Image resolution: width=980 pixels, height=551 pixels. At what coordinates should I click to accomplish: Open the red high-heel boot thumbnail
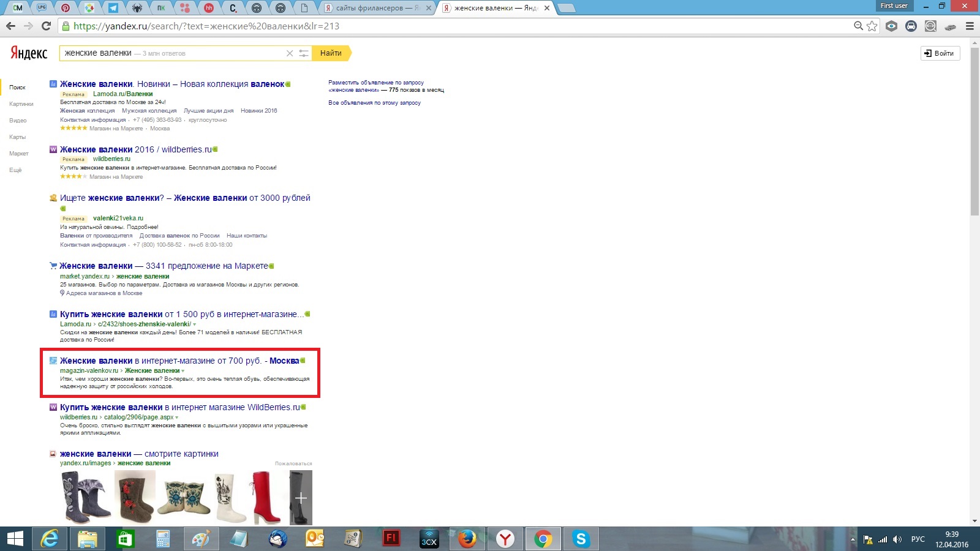click(268, 497)
